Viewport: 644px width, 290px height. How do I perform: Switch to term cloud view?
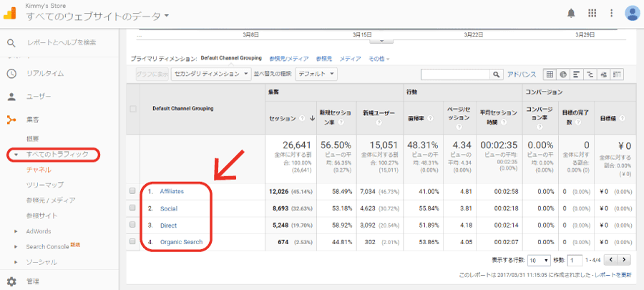tap(603, 74)
